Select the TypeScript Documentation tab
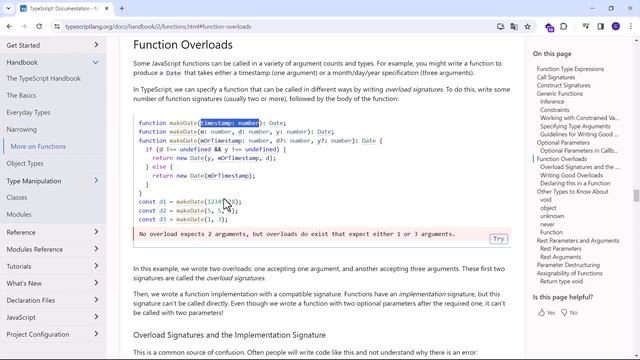Viewport: 640px width, 360px height. (63, 9)
